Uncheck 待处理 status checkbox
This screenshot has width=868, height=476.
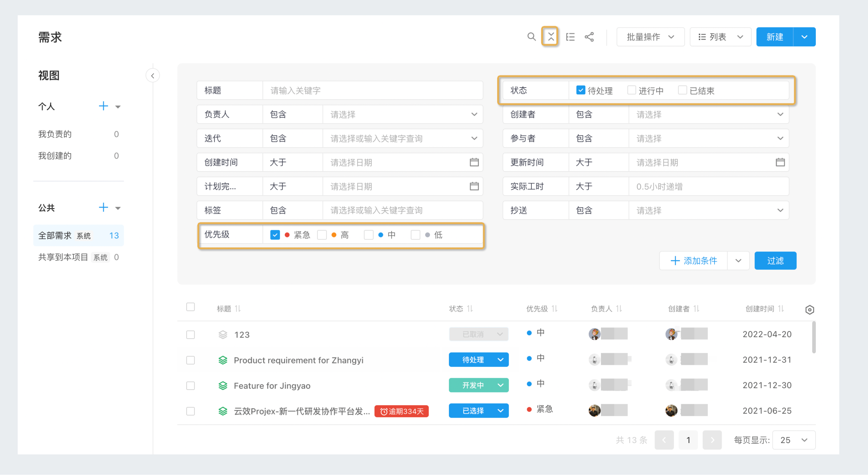(580, 90)
